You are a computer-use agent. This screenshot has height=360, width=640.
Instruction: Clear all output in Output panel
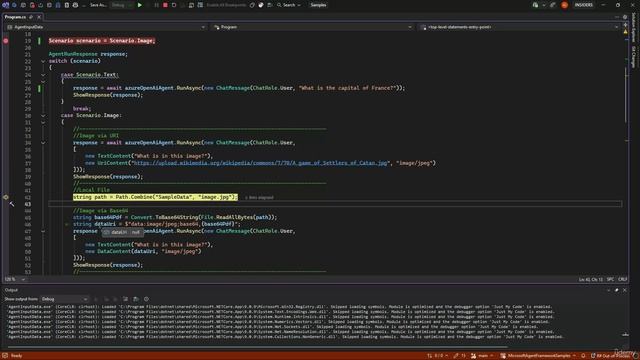click(x=125, y=299)
